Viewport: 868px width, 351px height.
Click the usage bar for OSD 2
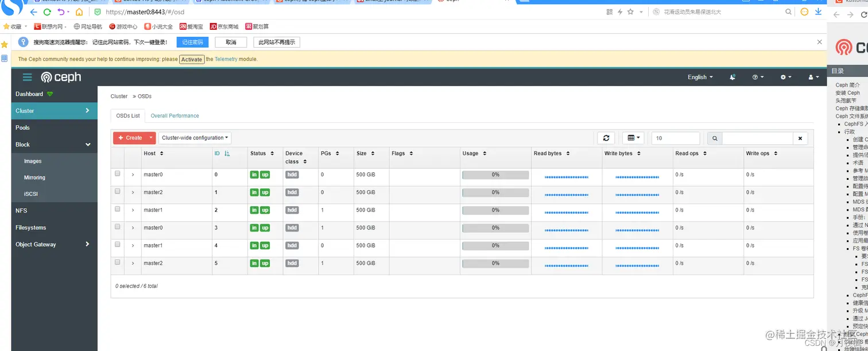[495, 210]
